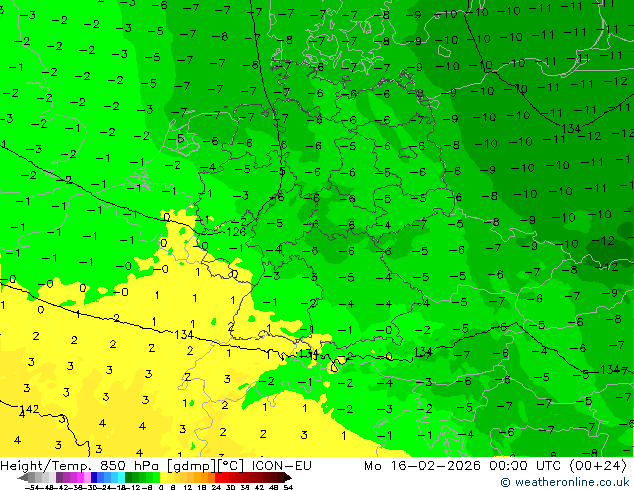Viewport: 634px width, 490px height.
Task: Pick the dark blue swatch in the legend
Action: click(94, 477)
